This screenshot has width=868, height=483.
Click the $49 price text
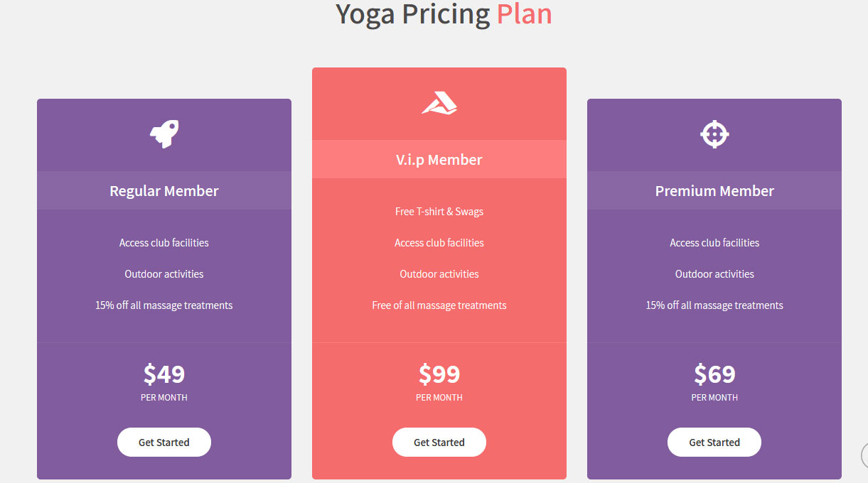pyautogui.click(x=164, y=374)
